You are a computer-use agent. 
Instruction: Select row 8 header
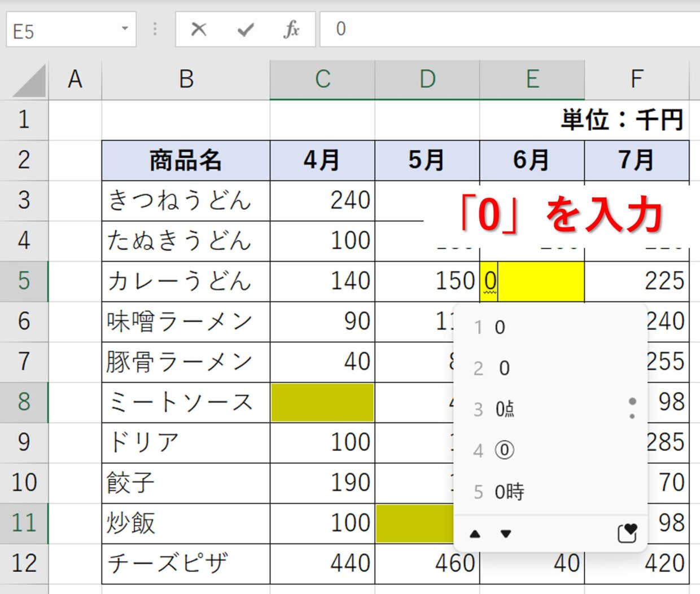pyautogui.click(x=24, y=402)
